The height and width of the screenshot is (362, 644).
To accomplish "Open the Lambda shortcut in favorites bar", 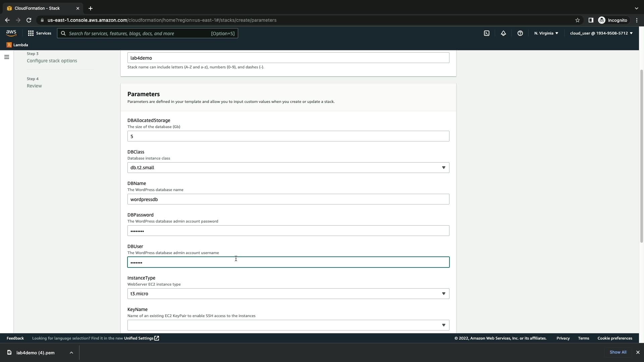I will (x=17, y=45).
